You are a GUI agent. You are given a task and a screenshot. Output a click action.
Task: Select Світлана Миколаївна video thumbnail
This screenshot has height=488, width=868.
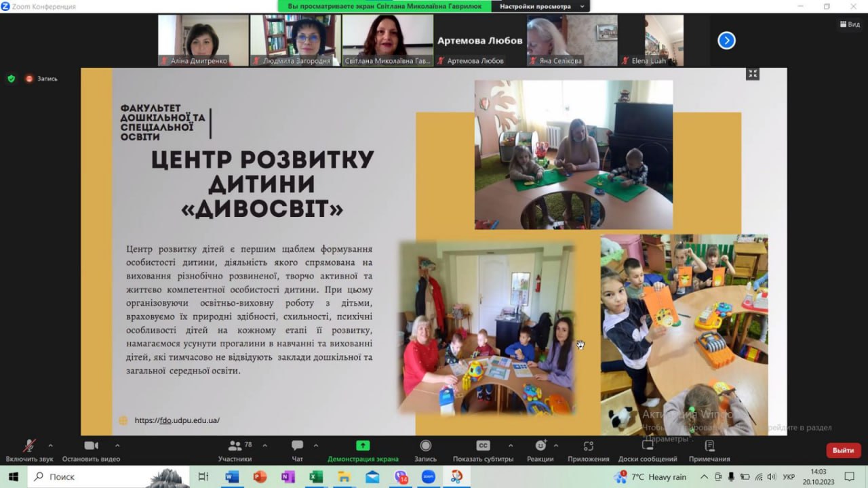(387, 41)
